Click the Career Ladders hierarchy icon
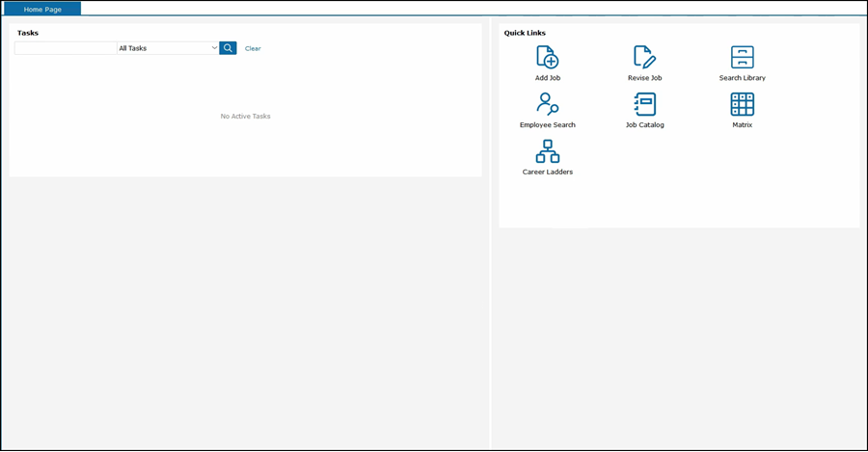Image resolution: width=868 pixels, height=452 pixels. pos(547,151)
